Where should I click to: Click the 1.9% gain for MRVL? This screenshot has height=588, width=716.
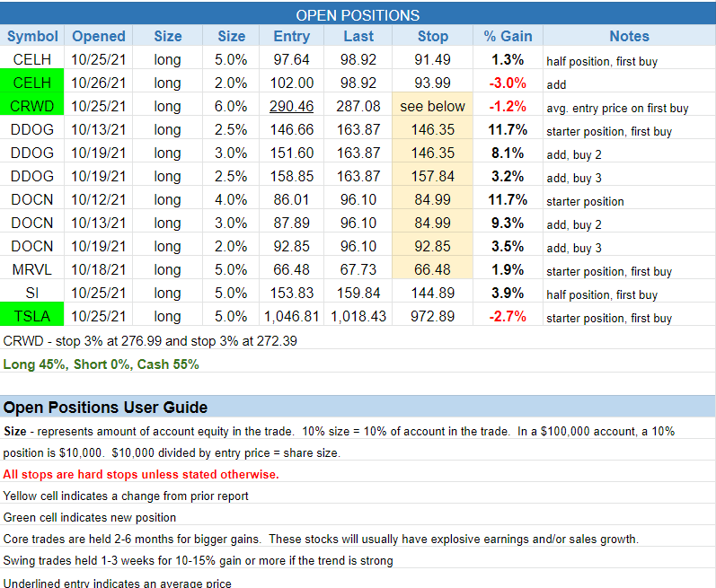point(508,269)
